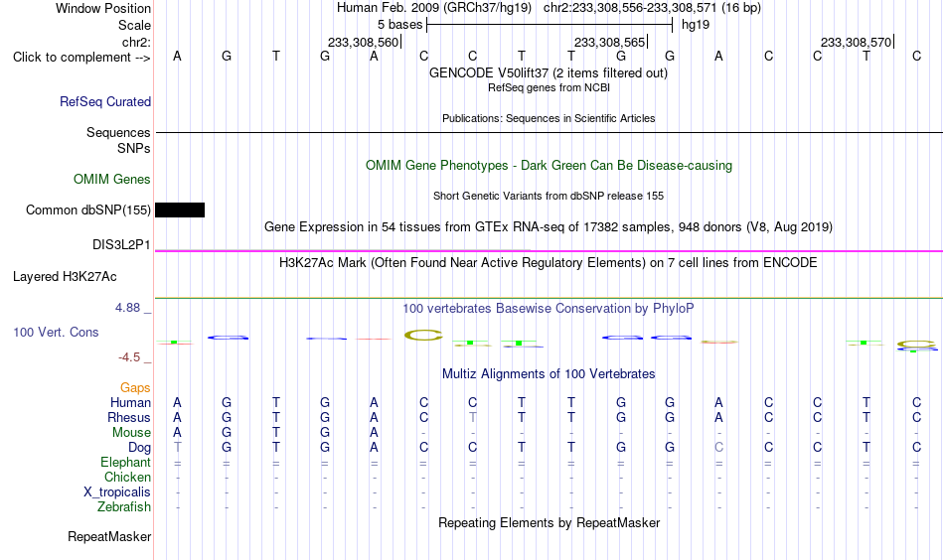The width and height of the screenshot is (944, 560).
Task: Click the hg19 label beside the scale bar
Action: point(696,25)
